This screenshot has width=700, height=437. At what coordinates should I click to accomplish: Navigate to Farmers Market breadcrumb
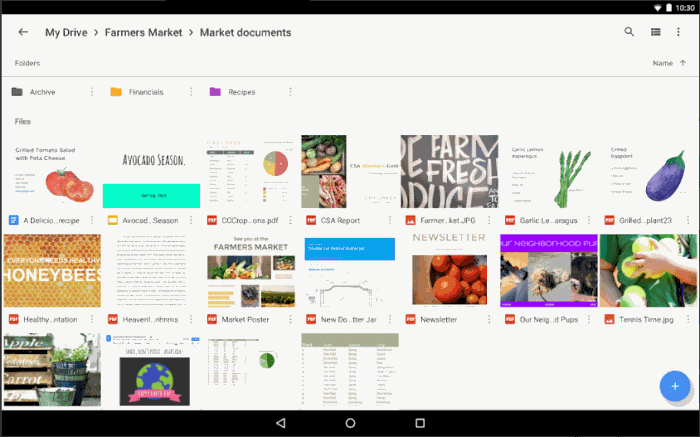pyautogui.click(x=143, y=33)
